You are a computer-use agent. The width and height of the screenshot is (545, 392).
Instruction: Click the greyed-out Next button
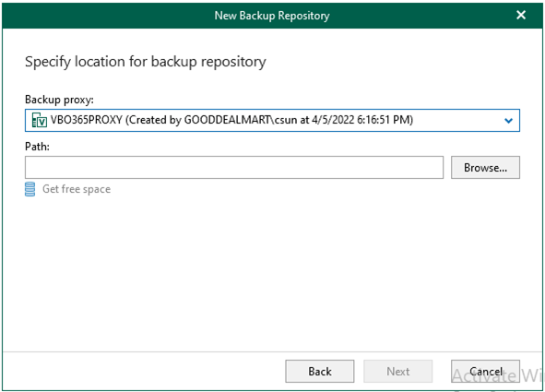coord(398,371)
